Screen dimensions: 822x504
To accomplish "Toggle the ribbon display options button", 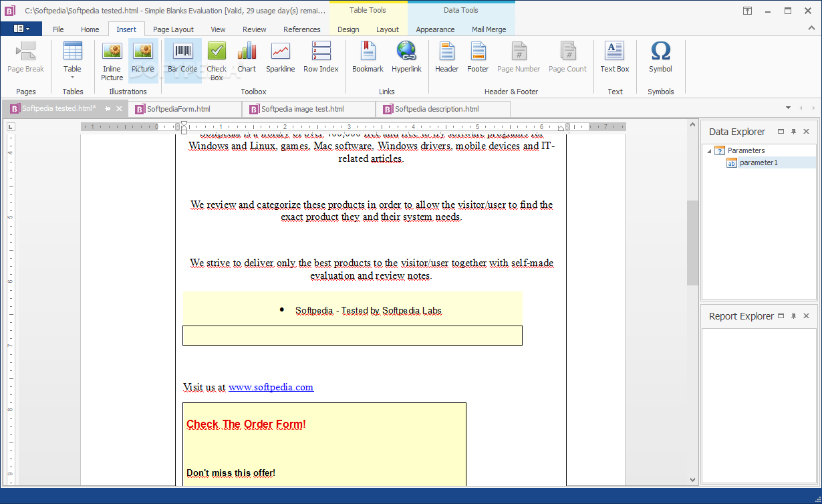I will pyautogui.click(x=747, y=11).
